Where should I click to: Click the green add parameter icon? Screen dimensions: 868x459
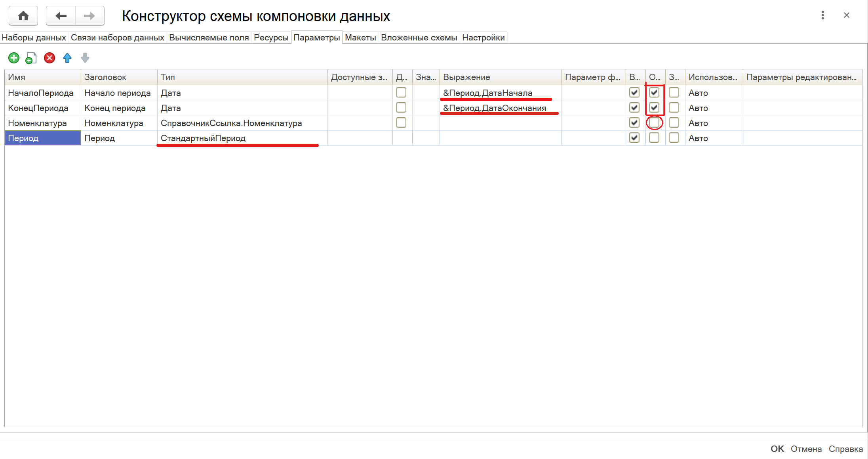[x=14, y=58]
